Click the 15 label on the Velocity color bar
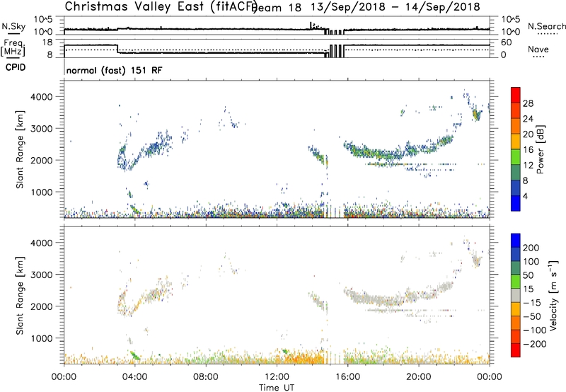 (528, 289)
